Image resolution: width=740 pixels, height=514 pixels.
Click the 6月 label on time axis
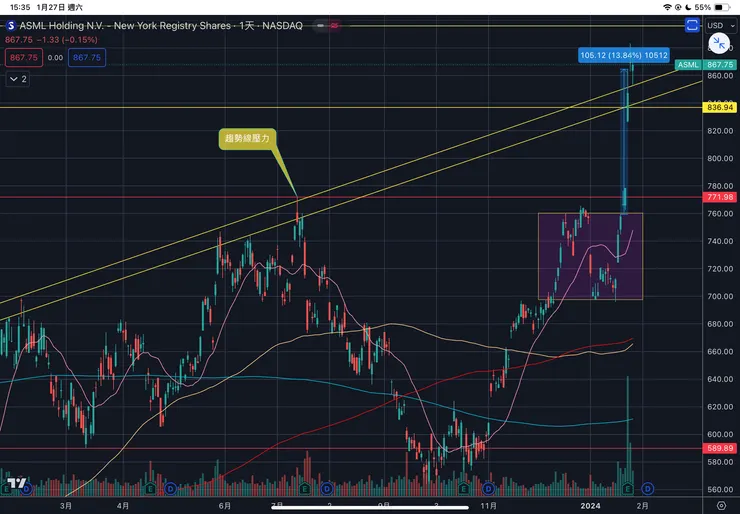[225, 506]
